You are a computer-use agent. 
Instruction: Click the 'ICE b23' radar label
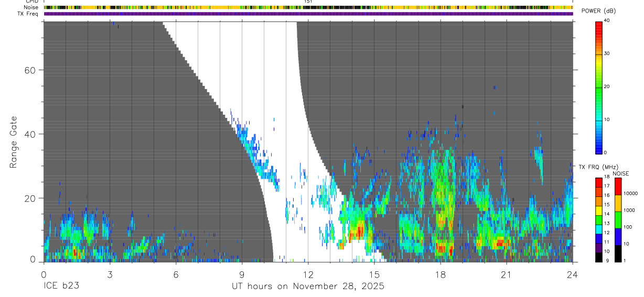coord(61,287)
